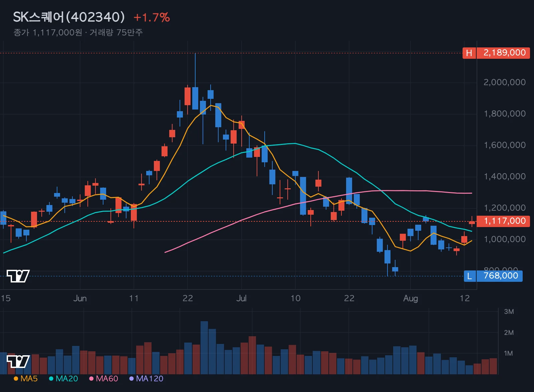This screenshot has height=392, width=534.
Task: Click the stock title SK스퀘어(402340)
Action: coord(69,17)
